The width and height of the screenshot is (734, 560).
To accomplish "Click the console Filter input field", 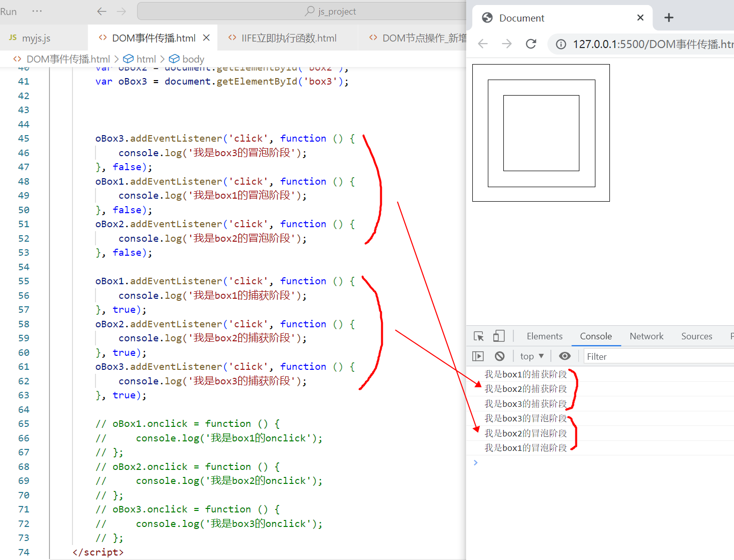I will (658, 356).
